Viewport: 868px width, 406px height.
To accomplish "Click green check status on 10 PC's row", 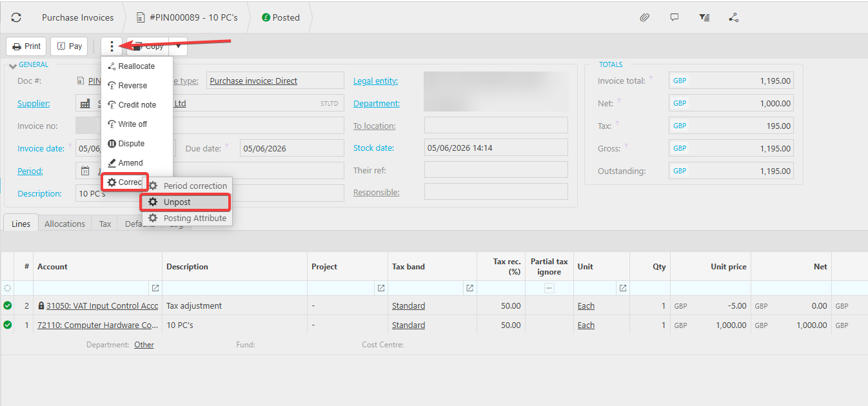I will coord(8,325).
